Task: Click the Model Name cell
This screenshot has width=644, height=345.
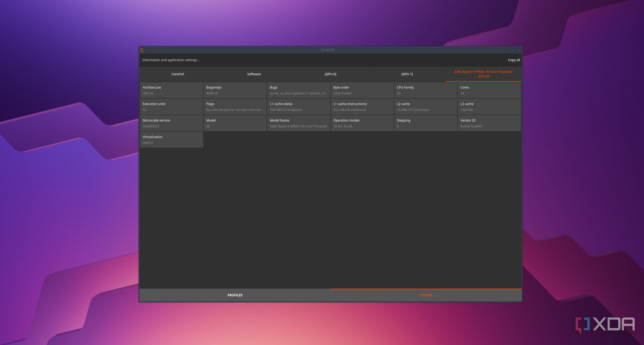Action: (299, 123)
